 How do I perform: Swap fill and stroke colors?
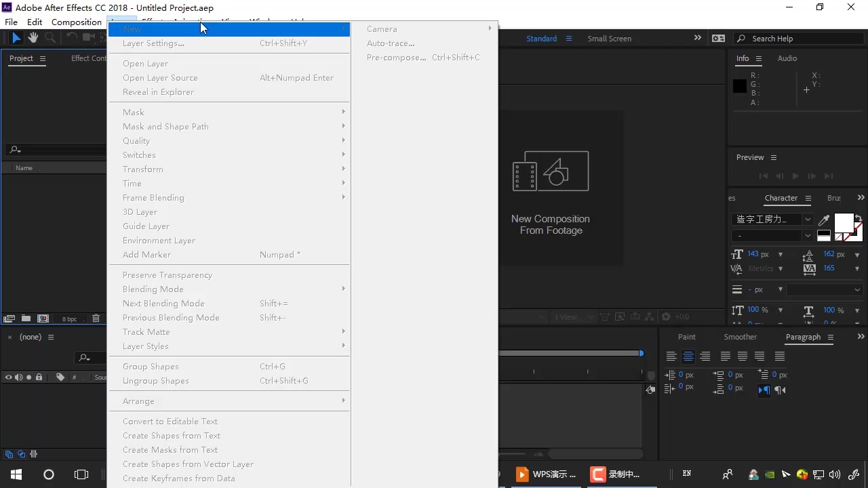point(859,218)
